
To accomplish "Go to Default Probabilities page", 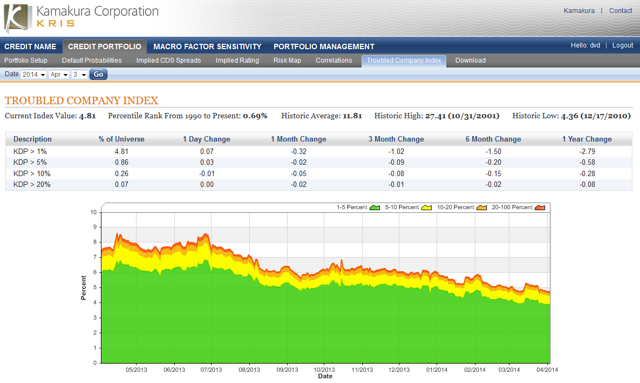I will [92, 60].
